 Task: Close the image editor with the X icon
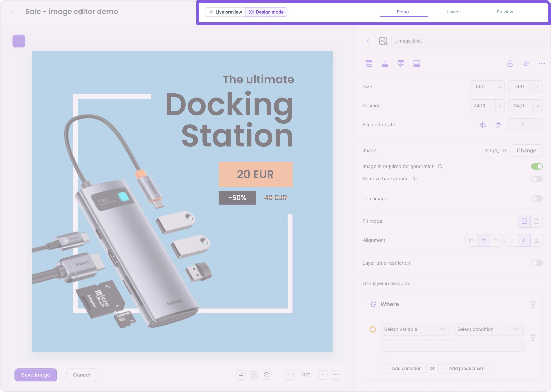[x=13, y=12]
